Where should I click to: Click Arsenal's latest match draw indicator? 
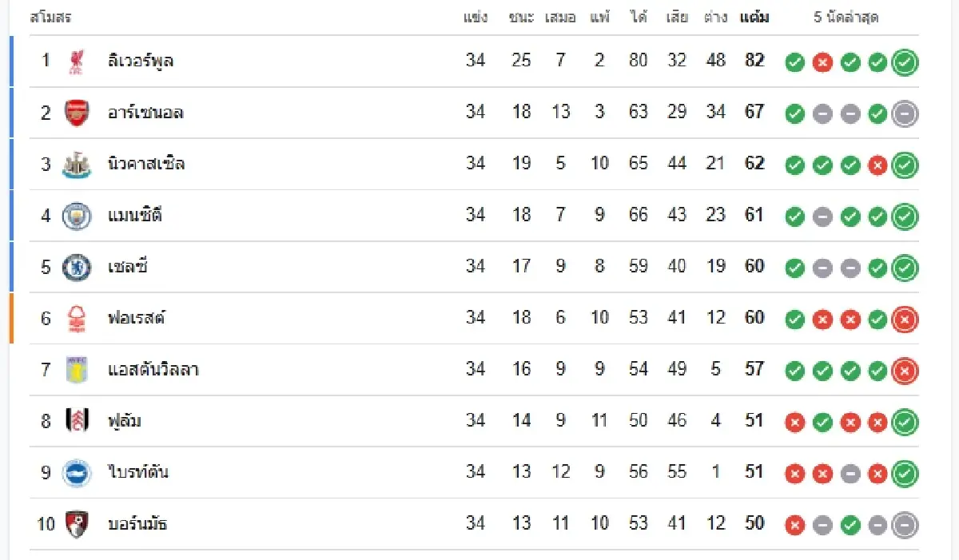click(x=905, y=113)
